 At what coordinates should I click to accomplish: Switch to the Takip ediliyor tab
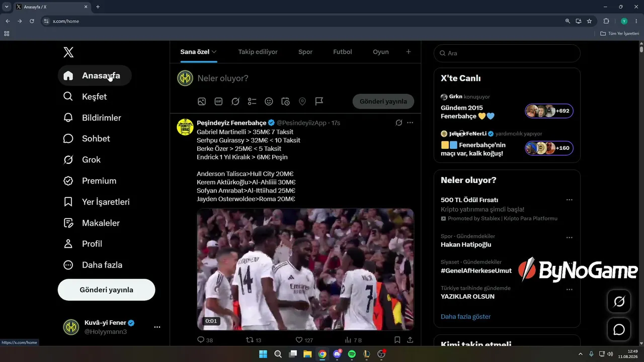click(x=258, y=52)
